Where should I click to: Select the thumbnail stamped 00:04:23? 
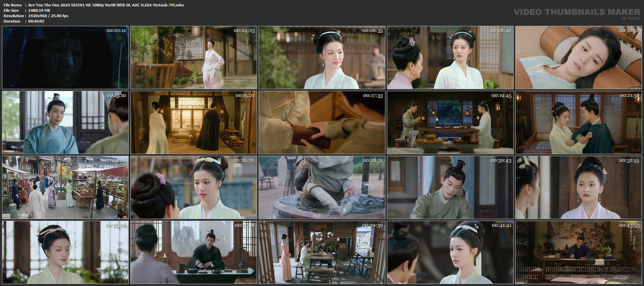[x=194, y=58]
